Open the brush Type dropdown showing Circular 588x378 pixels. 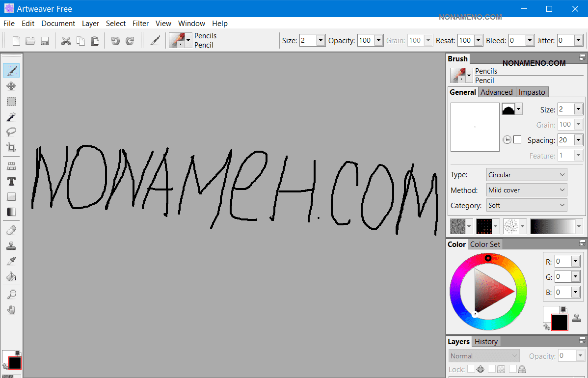(526, 175)
